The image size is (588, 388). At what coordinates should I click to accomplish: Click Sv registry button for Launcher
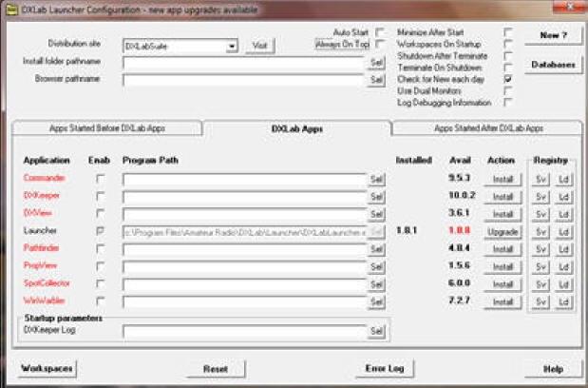(x=541, y=232)
